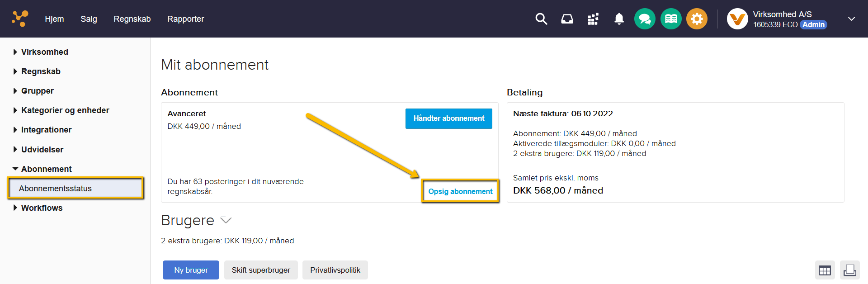Expand the Integrationer sidebar section
The height and width of the screenshot is (284, 868).
[46, 130]
